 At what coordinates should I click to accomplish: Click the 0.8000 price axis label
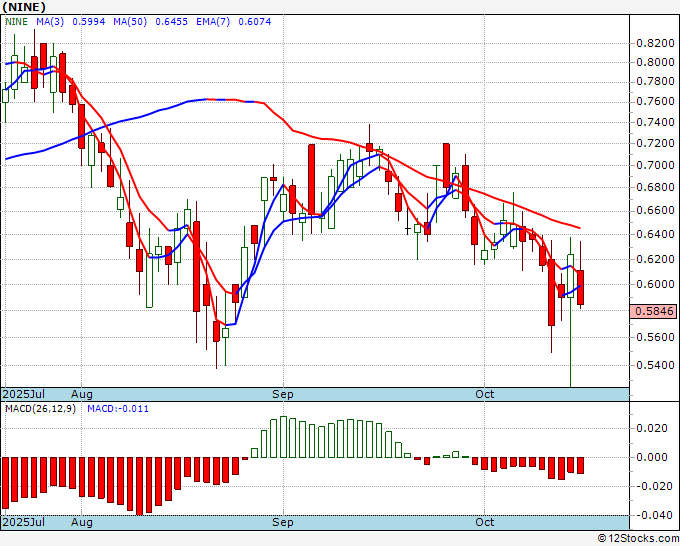655,62
